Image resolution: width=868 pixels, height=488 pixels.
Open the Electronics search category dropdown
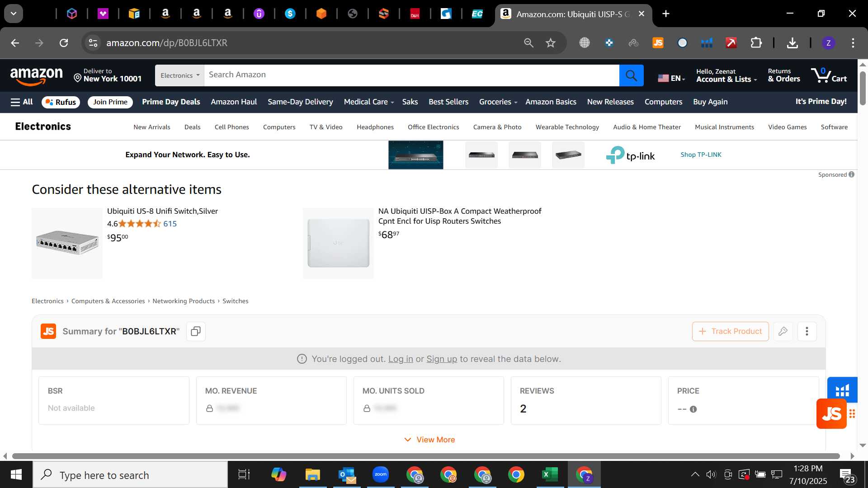[x=179, y=75]
